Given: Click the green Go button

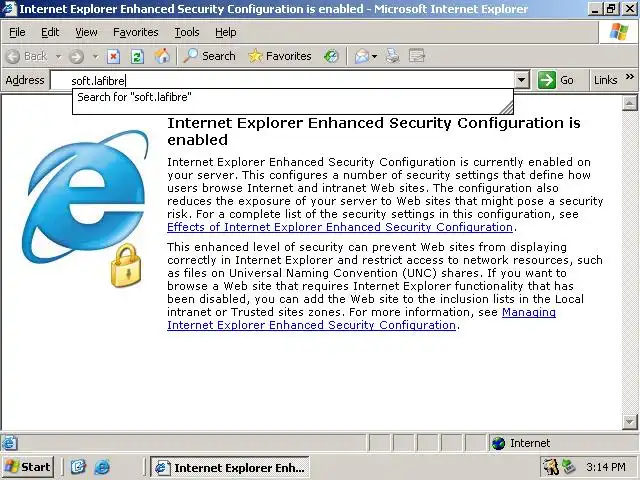Looking at the screenshot, I should pos(556,80).
